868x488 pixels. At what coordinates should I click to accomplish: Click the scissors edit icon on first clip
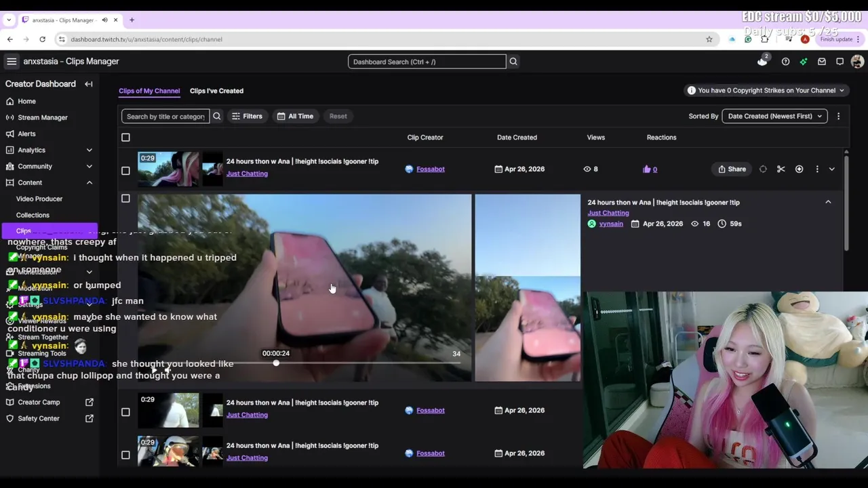click(781, 169)
